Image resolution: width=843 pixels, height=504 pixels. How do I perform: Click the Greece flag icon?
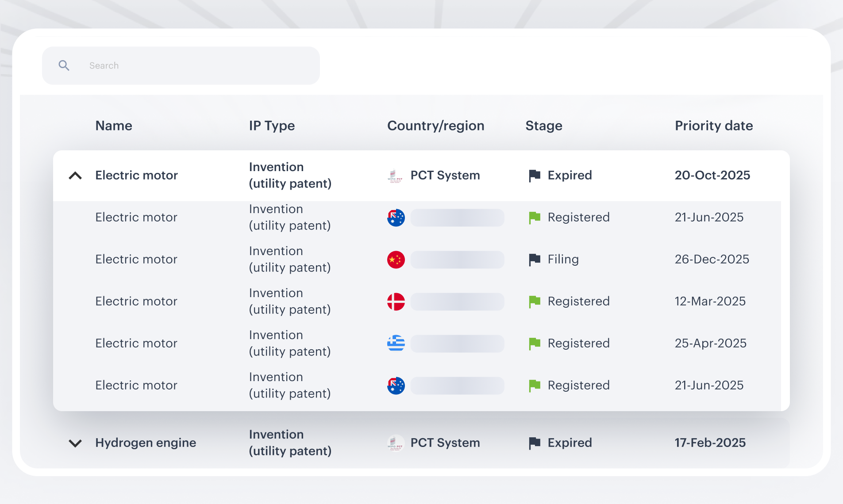click(x=396, y=344)
